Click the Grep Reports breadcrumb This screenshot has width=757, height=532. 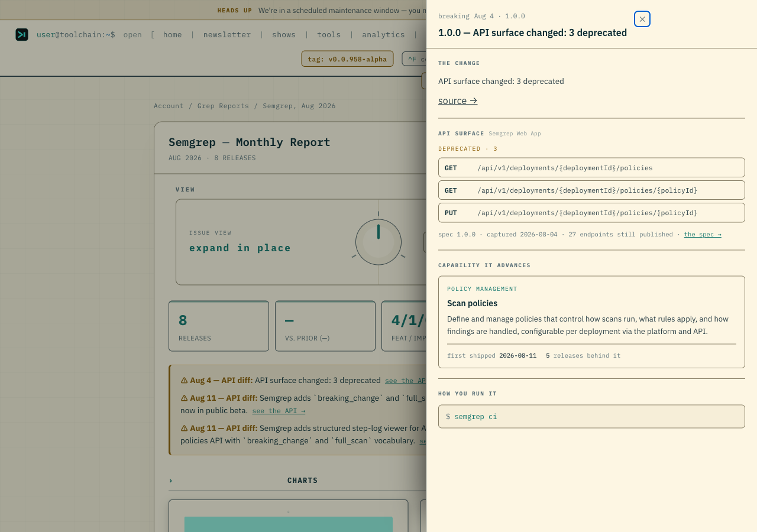click(x=223, y=106)
